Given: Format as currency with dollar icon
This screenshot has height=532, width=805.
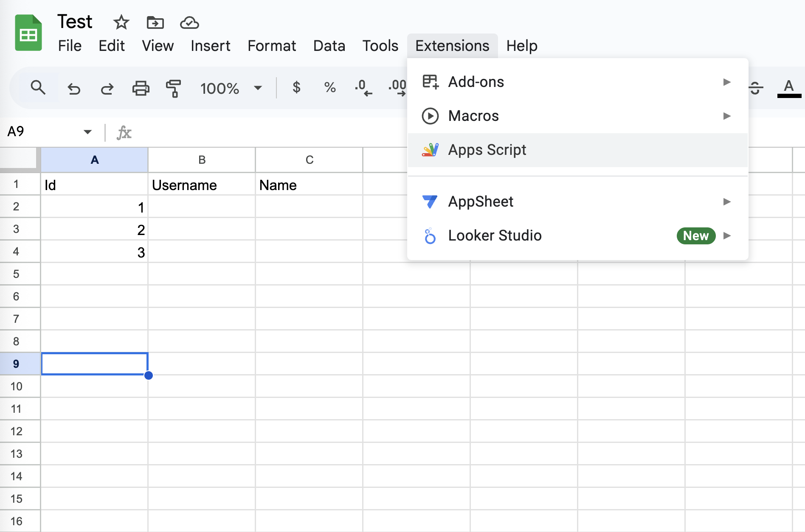Looking at the screenshot, I should 296,87.
